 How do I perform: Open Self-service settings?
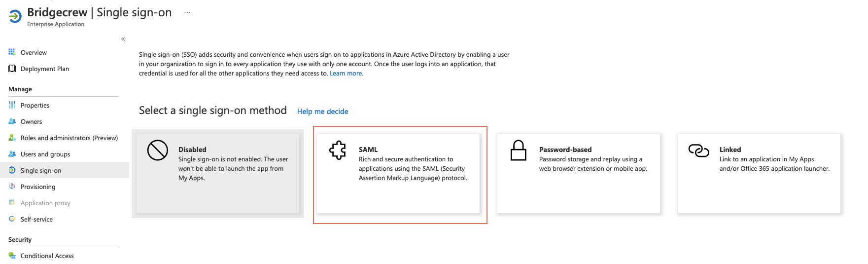[x=36, y=220]
